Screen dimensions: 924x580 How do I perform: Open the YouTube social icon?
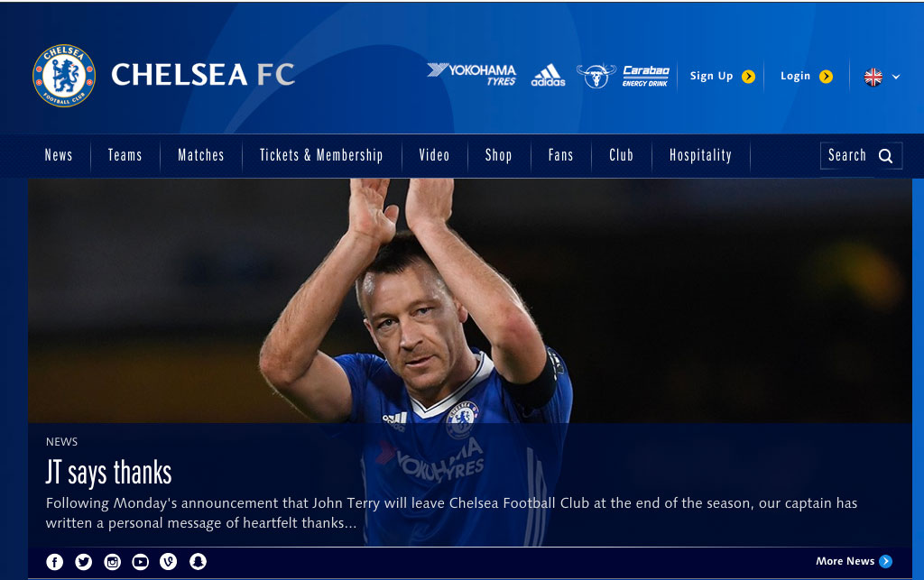click(x=140, y=562)
